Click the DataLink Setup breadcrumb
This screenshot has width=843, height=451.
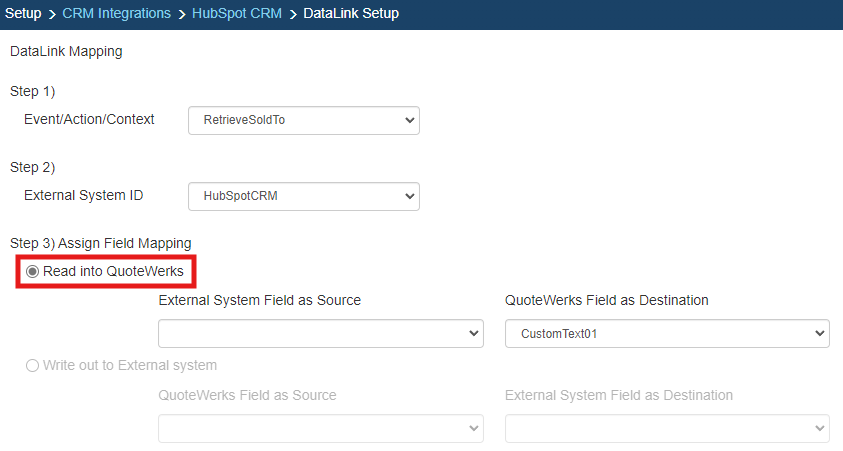coord(350,14)
